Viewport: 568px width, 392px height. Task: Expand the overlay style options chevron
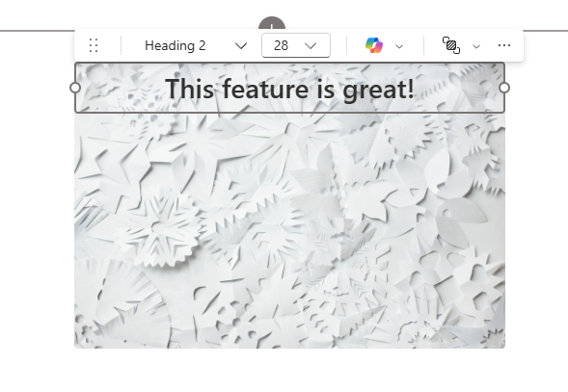click(x=476, y=46)
